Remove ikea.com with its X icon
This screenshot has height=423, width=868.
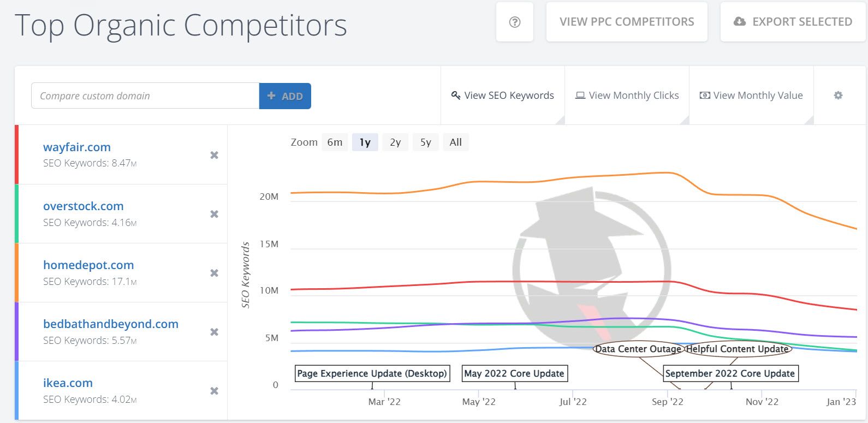pos(214,391)
